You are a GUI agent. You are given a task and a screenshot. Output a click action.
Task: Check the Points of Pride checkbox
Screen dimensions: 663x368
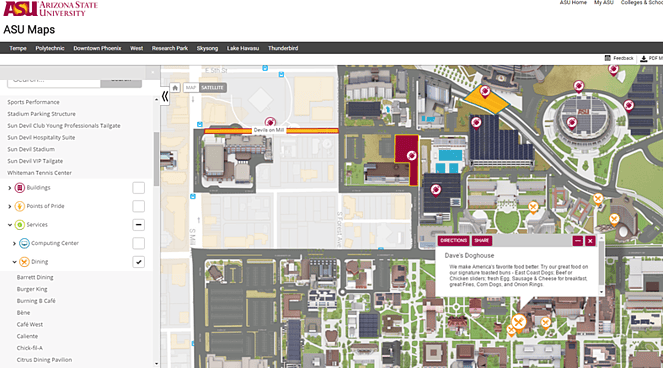(x=138, y=206)
